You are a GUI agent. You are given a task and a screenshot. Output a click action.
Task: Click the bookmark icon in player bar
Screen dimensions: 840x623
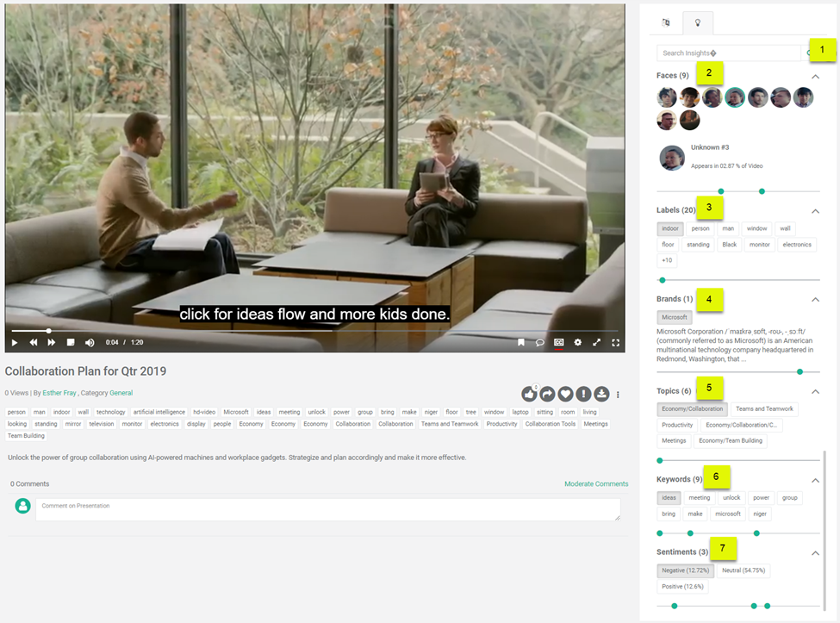[520, 342]
